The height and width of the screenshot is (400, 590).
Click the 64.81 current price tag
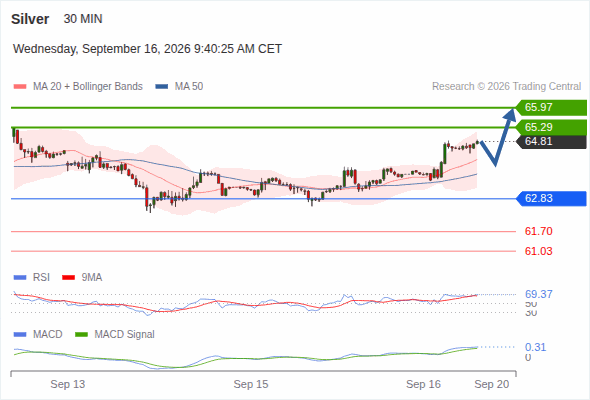(551, 141)
